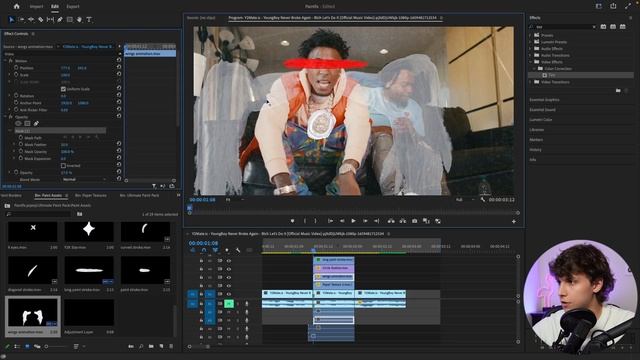Toggle Scale stopwatch animation
The image size is (640, 360).
click(x=16, y=75)
